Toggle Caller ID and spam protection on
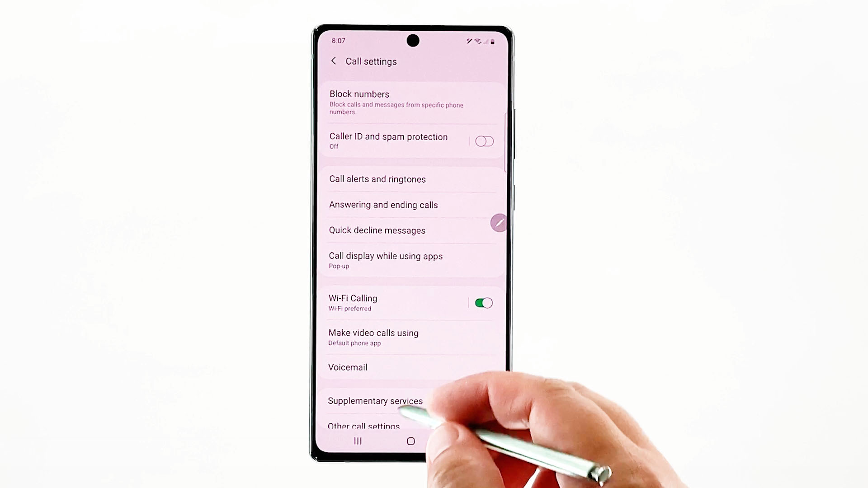868x488 pixels. coord(483,141)
